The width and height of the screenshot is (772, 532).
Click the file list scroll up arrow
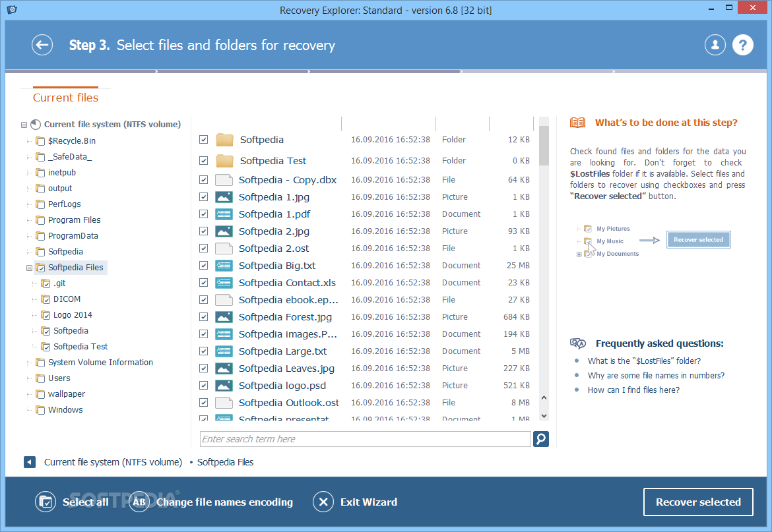click(544, 398)
